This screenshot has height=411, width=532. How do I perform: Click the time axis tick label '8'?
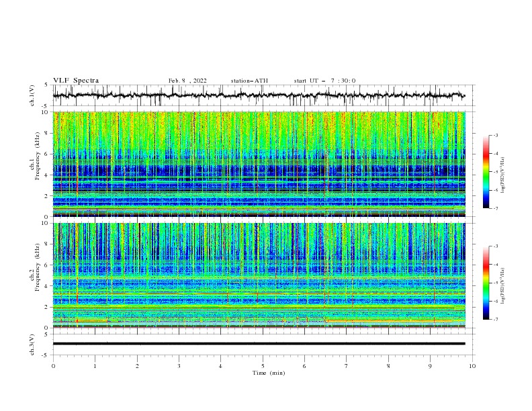click(x=388, y=366)
